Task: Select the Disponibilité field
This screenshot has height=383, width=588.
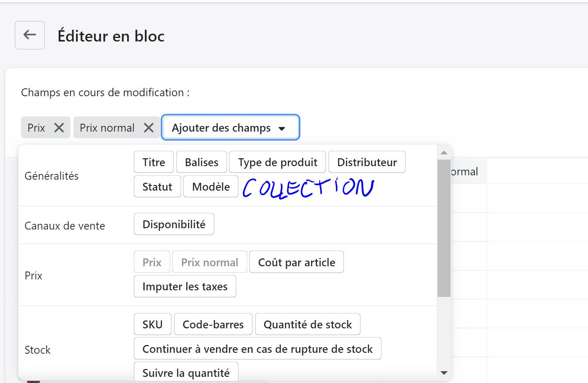Action: click(x=174, y=224)
